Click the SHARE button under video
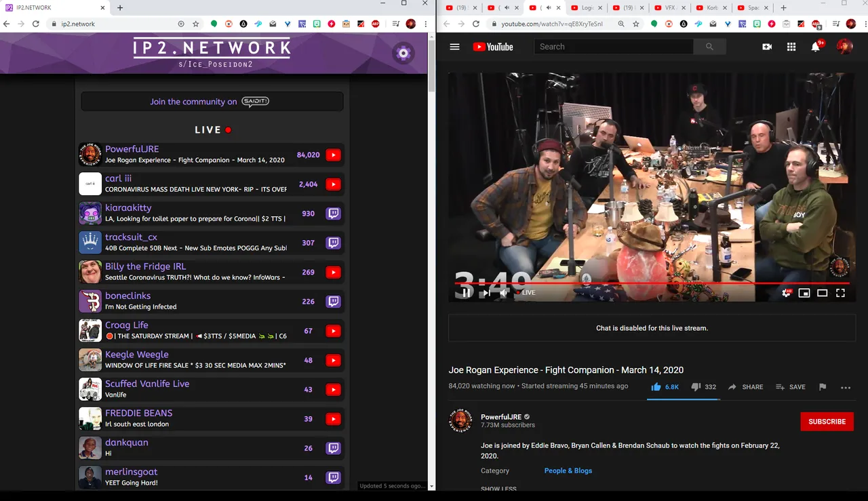The width and height of the screenshot is (868, 501). [x=746, y=386]
